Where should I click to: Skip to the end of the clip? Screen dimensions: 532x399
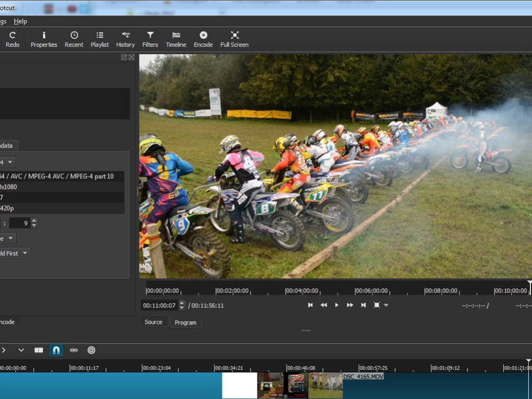pyautogui.click(x=363, y=305)
